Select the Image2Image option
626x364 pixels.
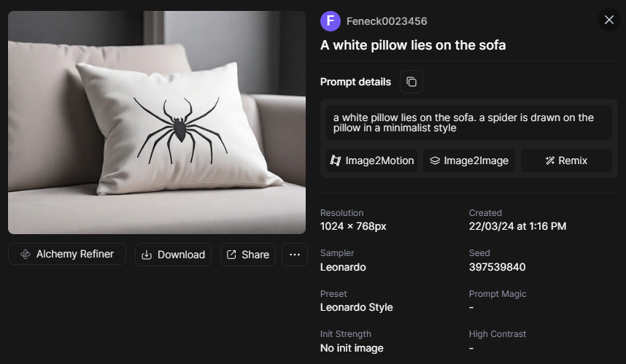click(x=469, y=160)
